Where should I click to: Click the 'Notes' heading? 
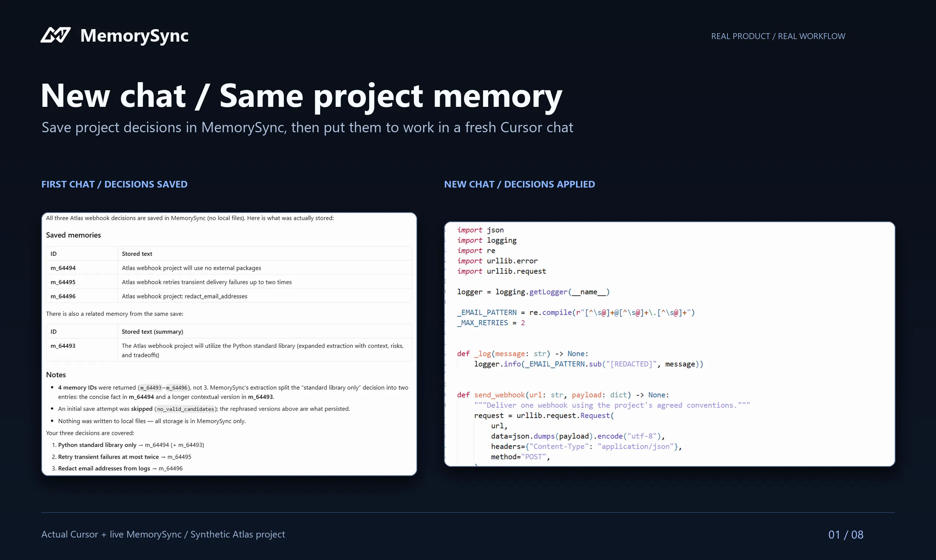pyautogui.click(x=56, y=375)
